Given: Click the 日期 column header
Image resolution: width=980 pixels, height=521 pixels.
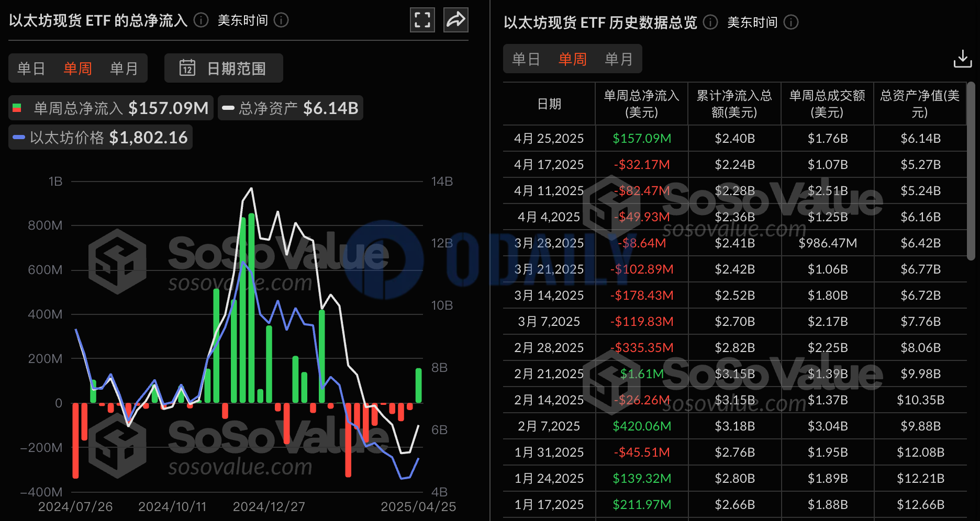Looking at the screenshot, I should 549,104.
